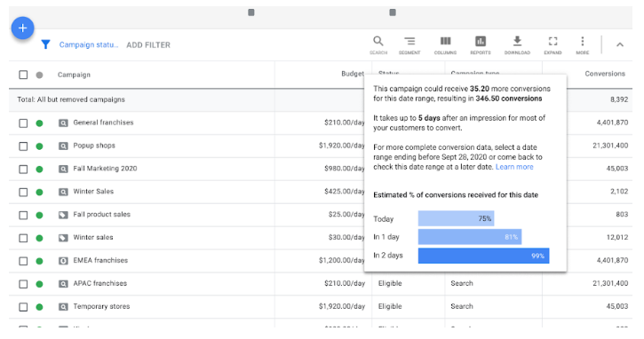Viewport: 644px width, 339px height.
Task: Click the shopping tag icon for Fall product sales
Action: click(x=63, y=215)
